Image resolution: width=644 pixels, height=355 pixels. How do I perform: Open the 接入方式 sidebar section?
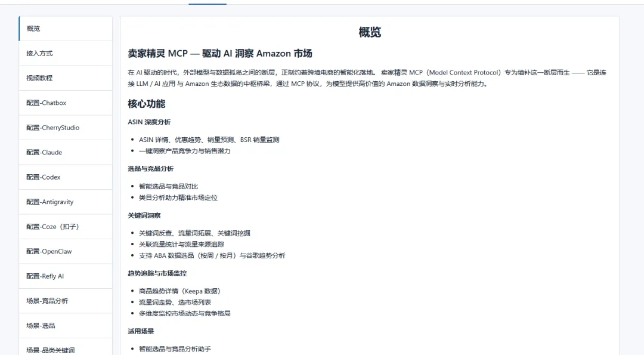[66, 54]
